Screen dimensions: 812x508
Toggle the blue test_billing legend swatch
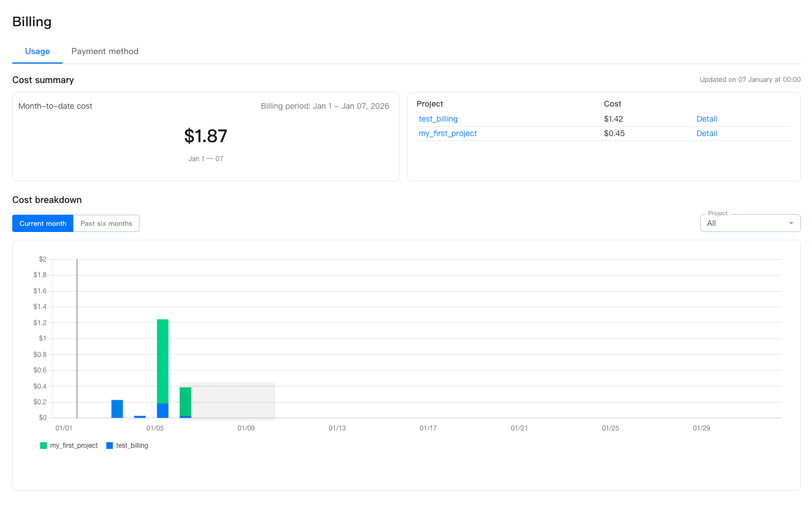click(109, 446)
